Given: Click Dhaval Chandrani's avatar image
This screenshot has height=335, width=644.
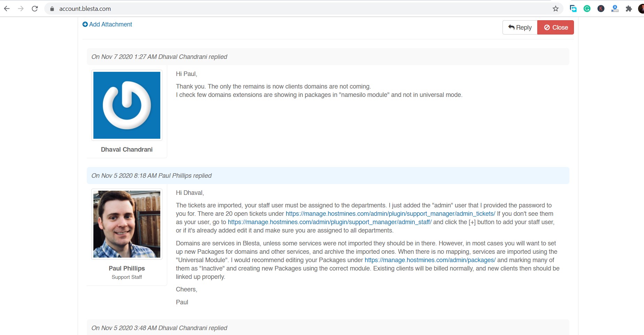Looking at the screenshot, I should (x=127, y=105).
